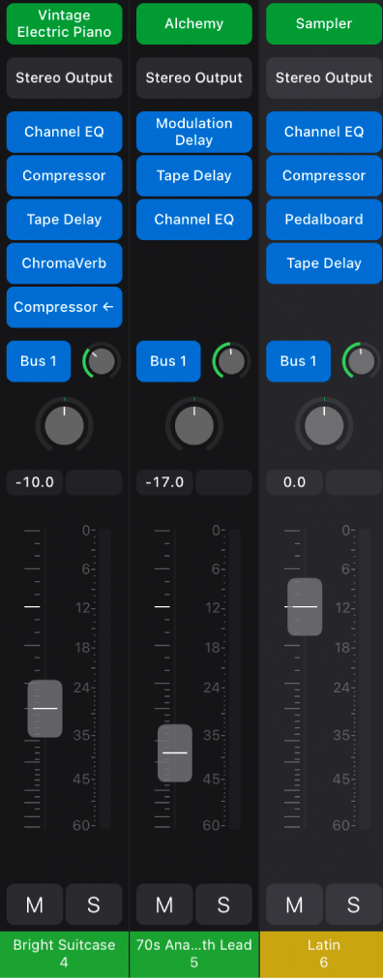Click the -17.0 volume value field

pos(164,482)
